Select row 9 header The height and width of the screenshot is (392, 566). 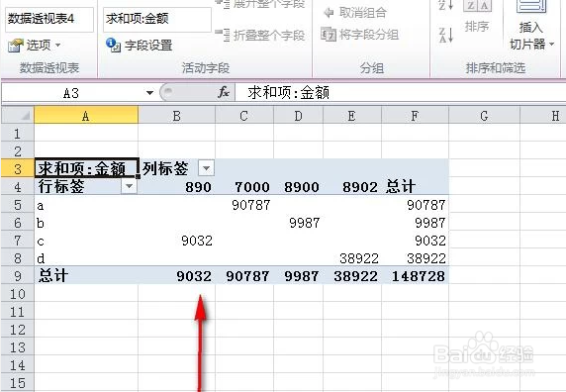click(x=18, y=276)
